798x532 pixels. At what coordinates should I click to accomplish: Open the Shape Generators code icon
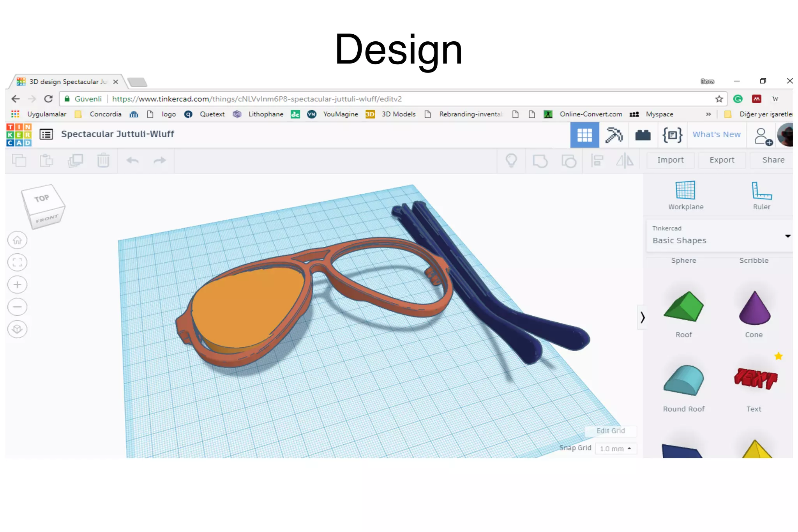pyautogui.click(x=673, y=135)
